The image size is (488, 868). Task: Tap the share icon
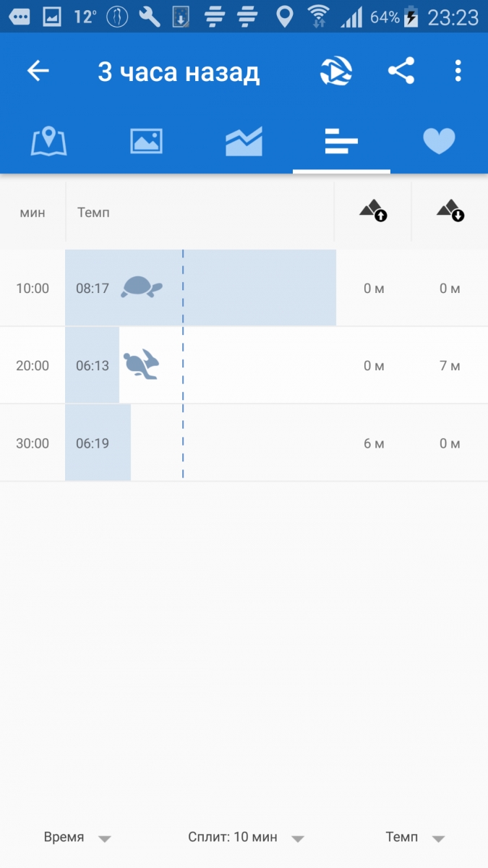pyautogui.click(x=401, y=71)
